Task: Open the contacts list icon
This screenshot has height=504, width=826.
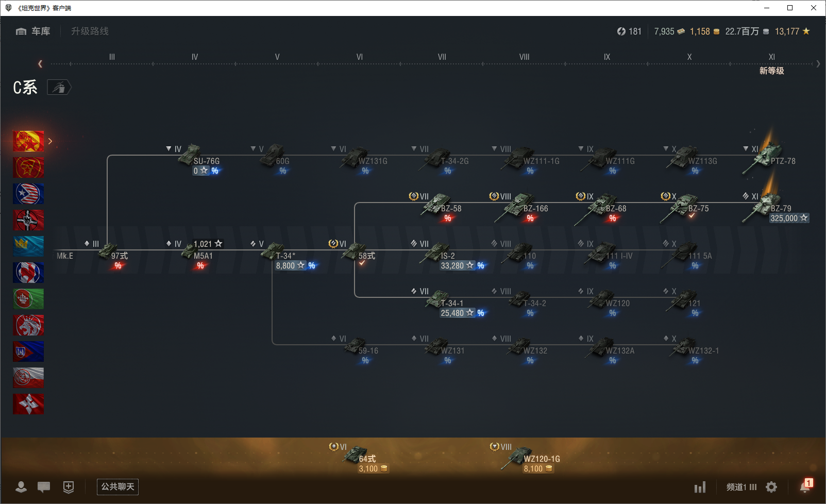Action: click(21, 486)
